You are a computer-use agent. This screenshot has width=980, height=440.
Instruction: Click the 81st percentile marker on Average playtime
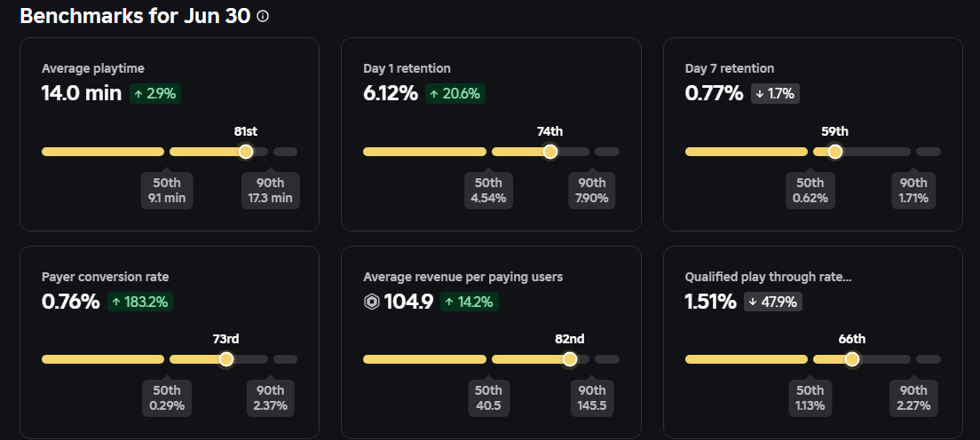pyautogui.click(x=246, y=152)
